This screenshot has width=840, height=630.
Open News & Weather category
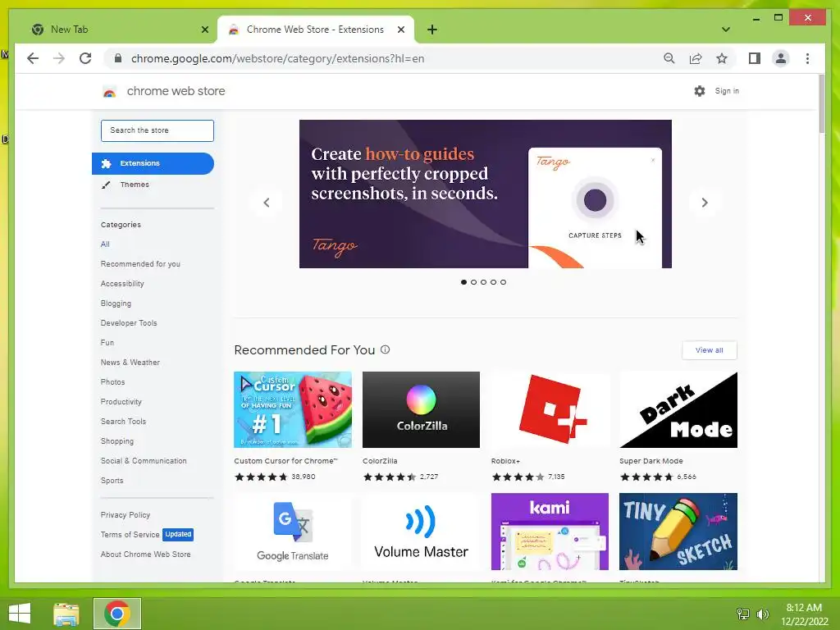coord(130,363)
